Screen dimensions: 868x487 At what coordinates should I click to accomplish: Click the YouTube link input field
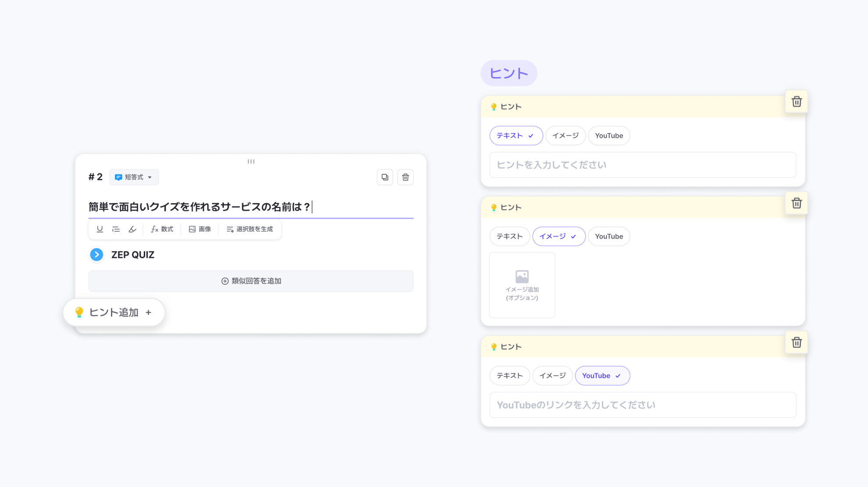pyautogui.click(x=643, y=405)
